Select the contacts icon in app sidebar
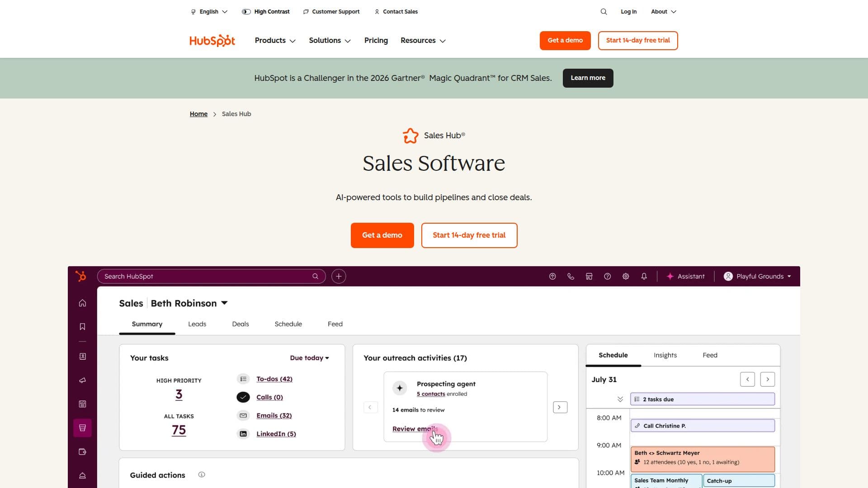The width and height of the screenshot is (868, 488). [82, 357]
